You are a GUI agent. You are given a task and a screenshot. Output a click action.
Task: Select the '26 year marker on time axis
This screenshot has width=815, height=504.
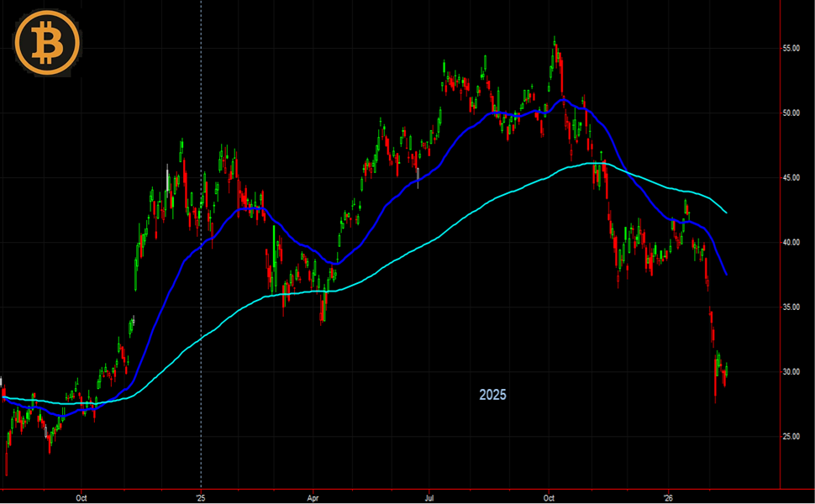point(668,496)
